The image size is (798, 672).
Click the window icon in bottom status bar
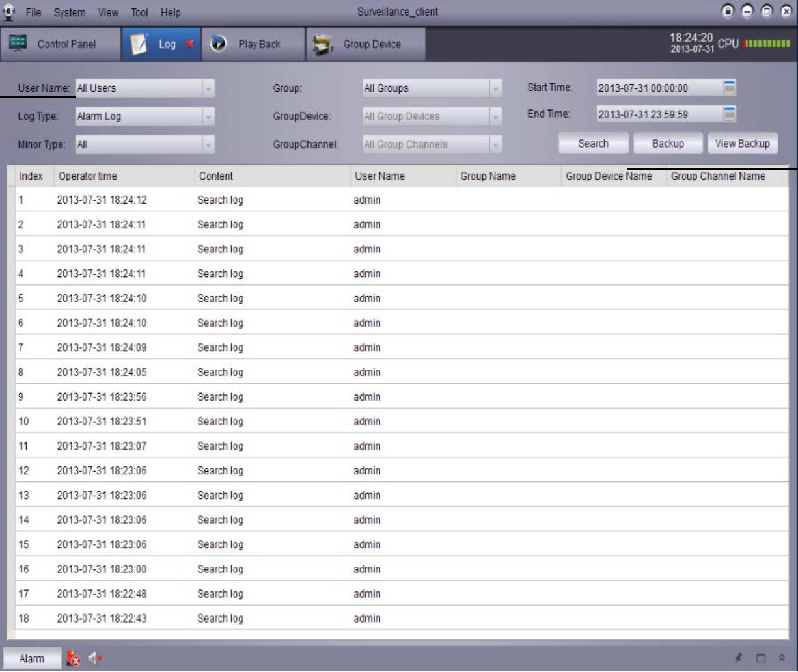click(760, 658)
